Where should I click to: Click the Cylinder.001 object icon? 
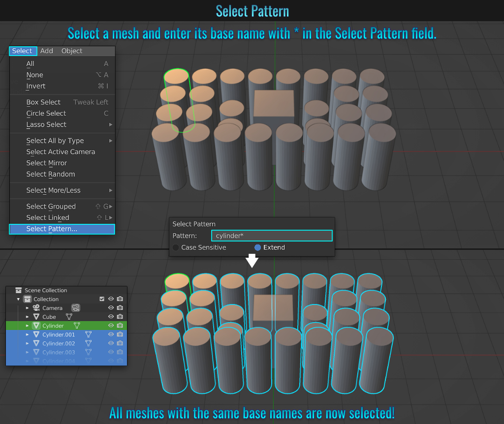tap(36, 334)
